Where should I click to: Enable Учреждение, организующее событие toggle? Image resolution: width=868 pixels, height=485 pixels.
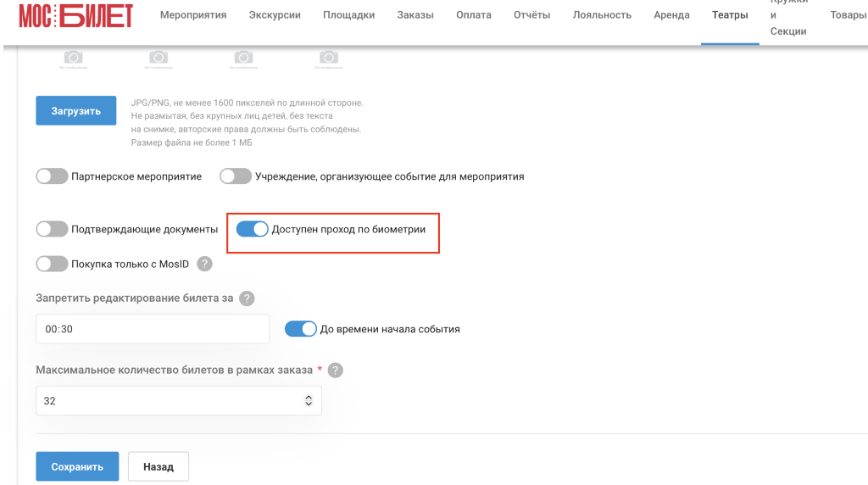click(x=236, y=176)
